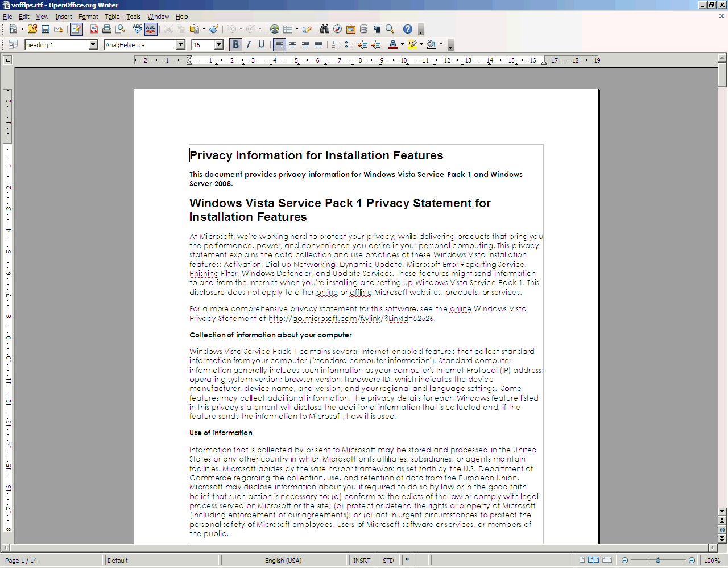
Task: Click the New document icon
Action: pyautogui.click(x=13, y=29)
